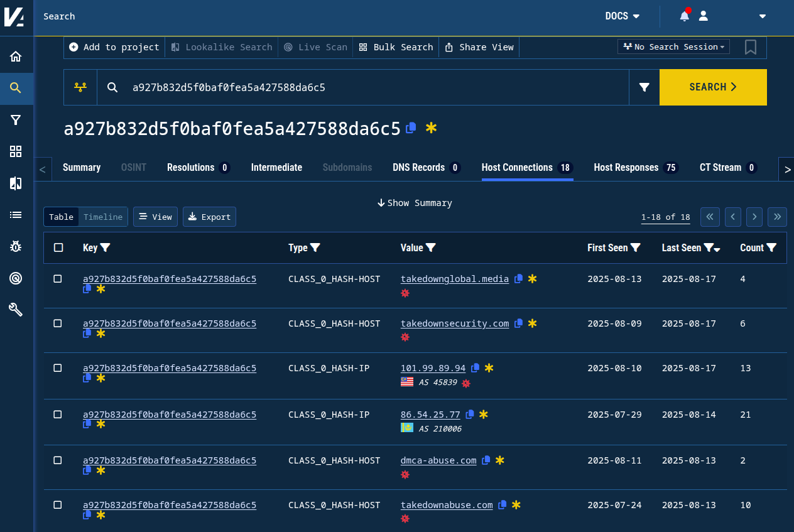Screen dimensions: 794x532
Task: Open Bulk Search
Action: [396, 47]
